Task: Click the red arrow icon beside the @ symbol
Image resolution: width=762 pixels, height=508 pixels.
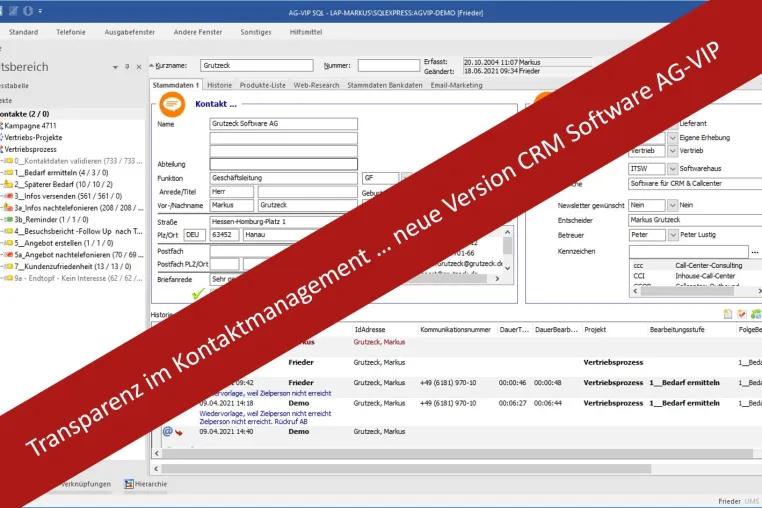Action: point(179,432)
